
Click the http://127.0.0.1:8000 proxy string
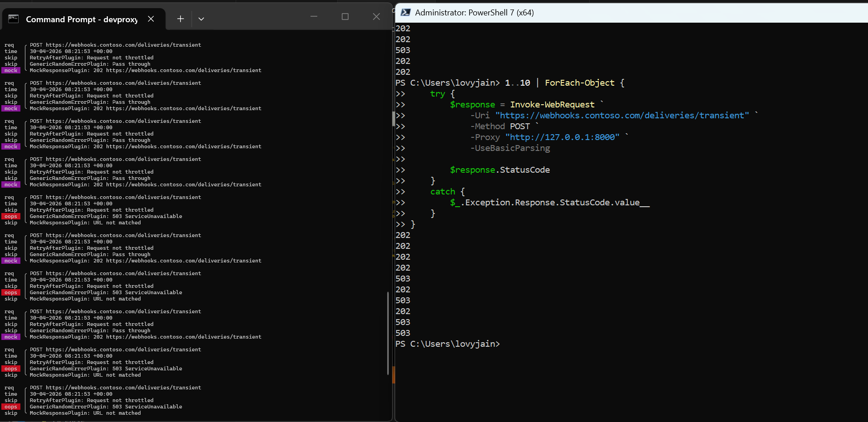pyautogui.click(x=563, y=137)
